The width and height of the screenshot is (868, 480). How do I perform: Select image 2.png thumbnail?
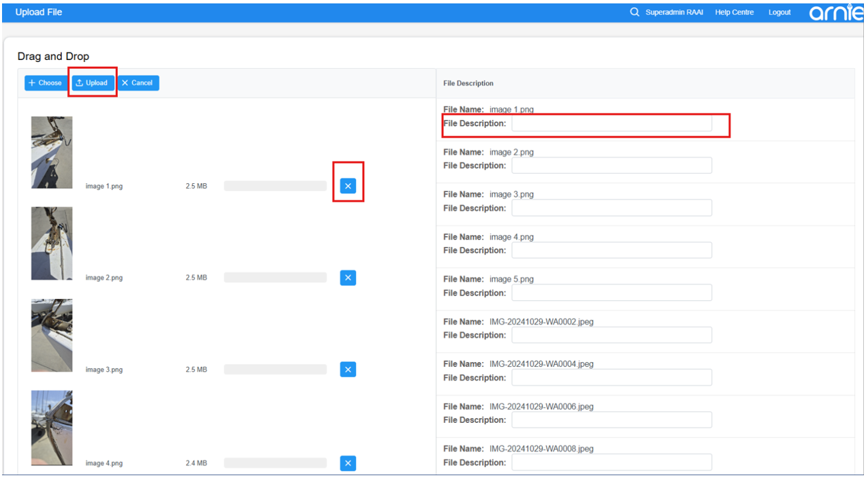click(x=52, y=244)
